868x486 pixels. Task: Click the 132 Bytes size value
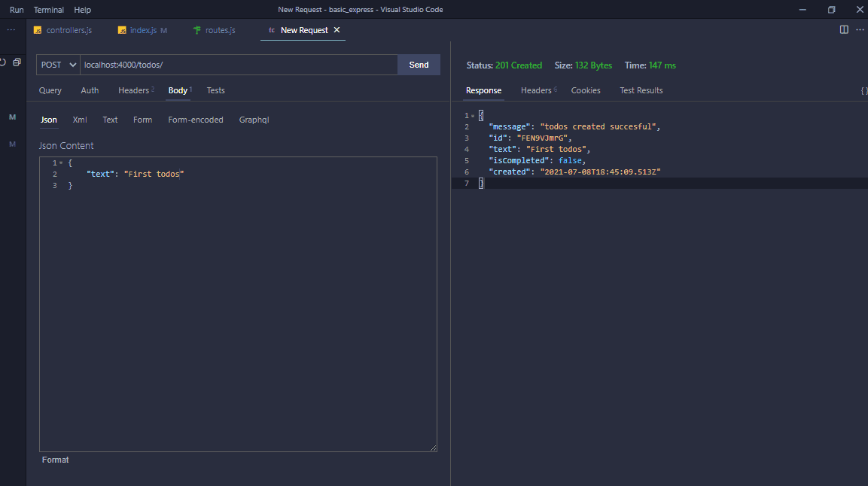tap(593, 65)
